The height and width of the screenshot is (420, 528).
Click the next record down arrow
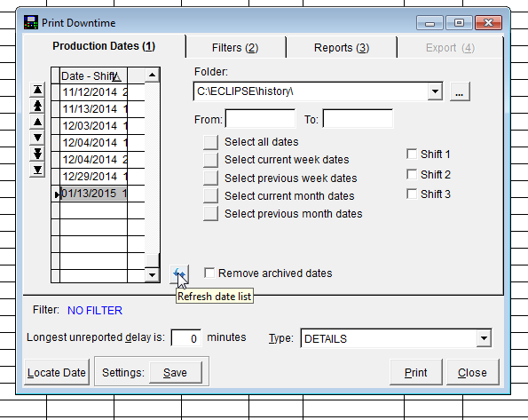[37, 138]
